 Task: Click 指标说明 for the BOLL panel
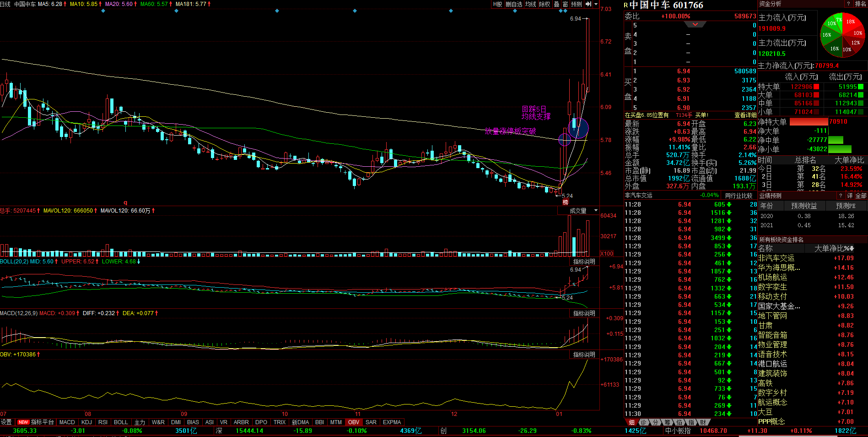coord(584,262)
